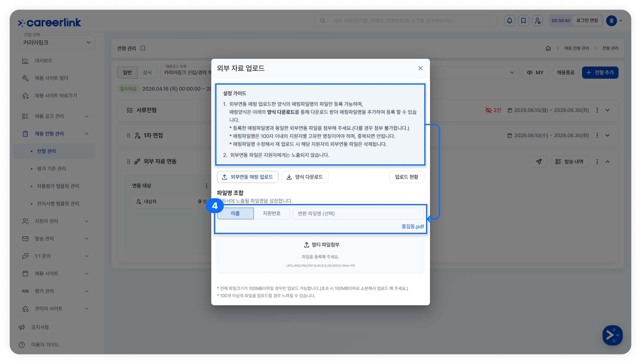641x364 pixels.
Task: Click 외부연동 매핑 업로드 button
Action: tap(248, 177)
